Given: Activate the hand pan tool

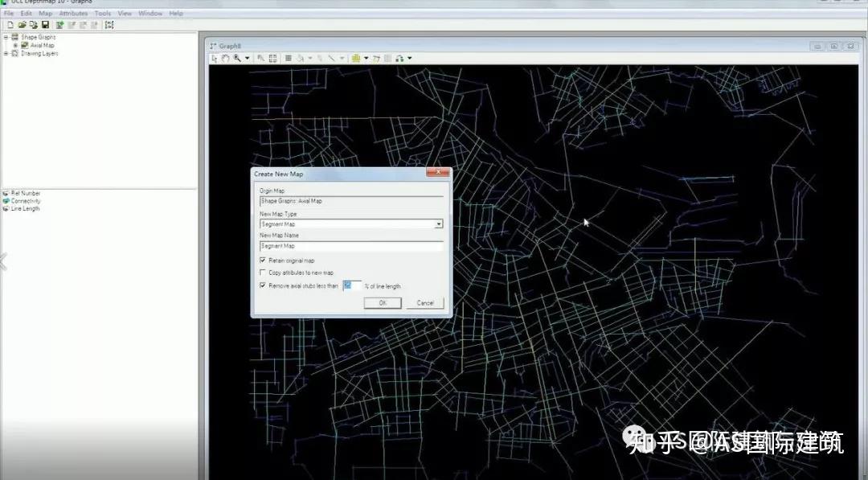Looking at the screenshot, I should pos(226,58).
